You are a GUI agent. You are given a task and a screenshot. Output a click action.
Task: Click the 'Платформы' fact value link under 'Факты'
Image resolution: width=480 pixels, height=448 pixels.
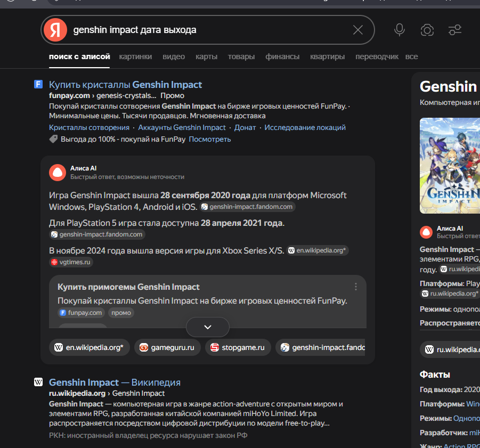473,404
